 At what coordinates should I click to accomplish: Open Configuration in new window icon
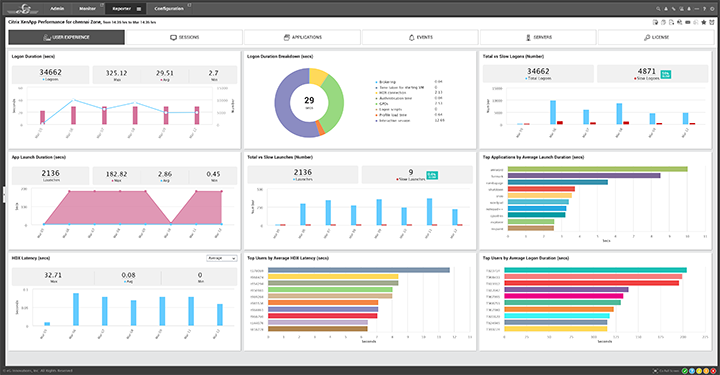(x=190, y=5)
